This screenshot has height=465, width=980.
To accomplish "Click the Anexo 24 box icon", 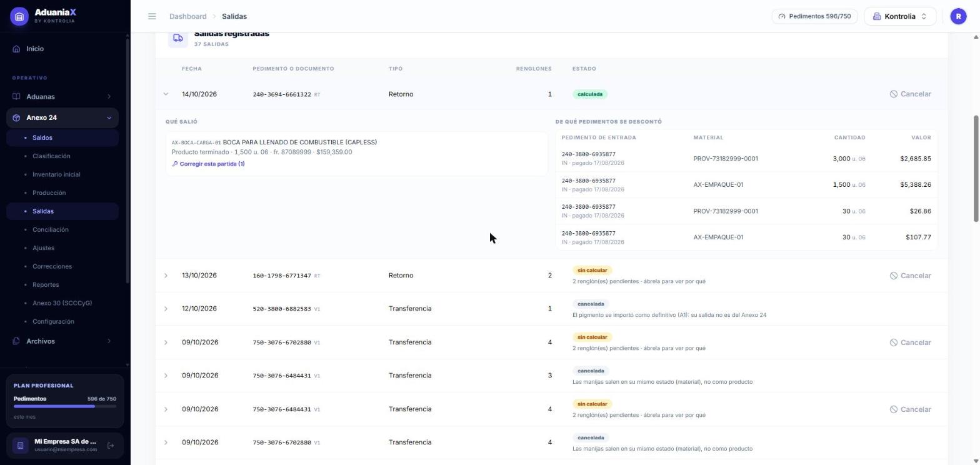I will click(x=16, y=117).
